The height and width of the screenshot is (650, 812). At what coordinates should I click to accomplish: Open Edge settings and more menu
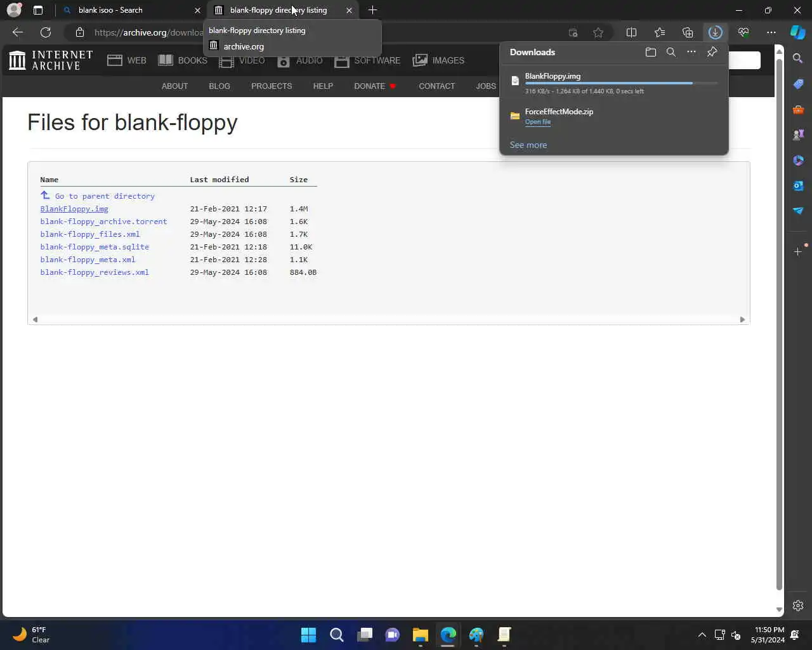(x=771, y=32)
